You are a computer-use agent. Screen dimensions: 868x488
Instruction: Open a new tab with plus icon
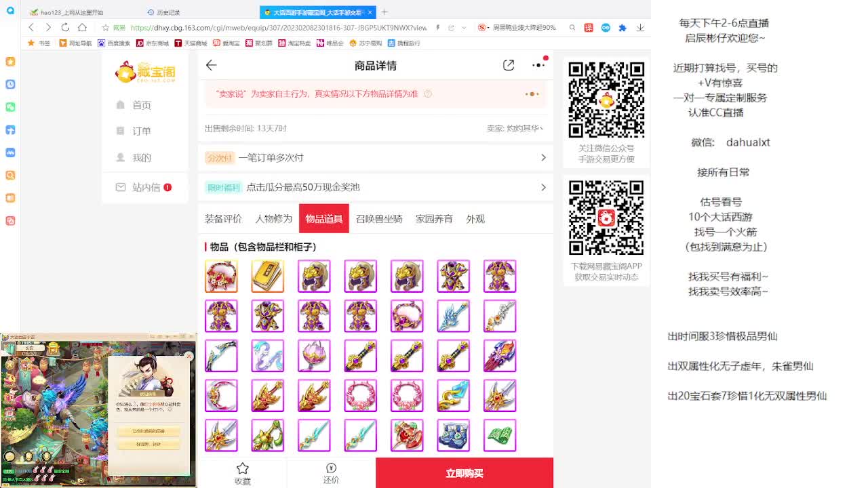[x=384, y=12]
